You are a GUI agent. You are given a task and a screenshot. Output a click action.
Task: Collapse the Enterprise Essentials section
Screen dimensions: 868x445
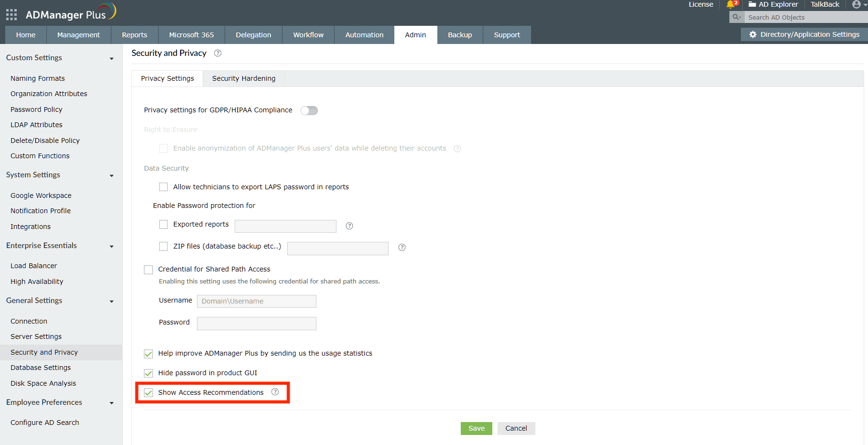click(111, 247)
